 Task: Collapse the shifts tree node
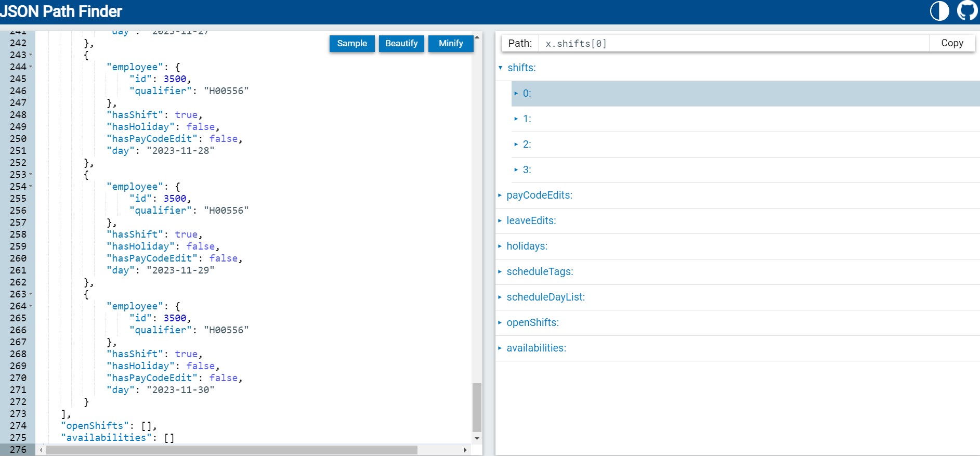501,68
